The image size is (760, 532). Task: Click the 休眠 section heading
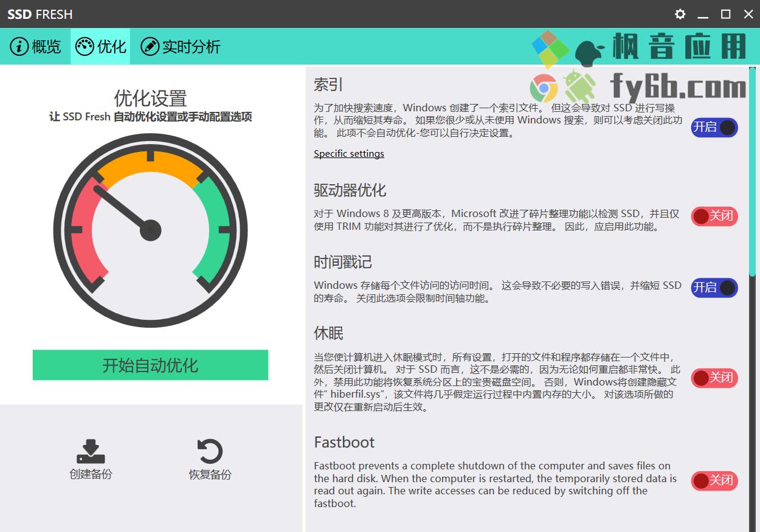click(329, 333)
